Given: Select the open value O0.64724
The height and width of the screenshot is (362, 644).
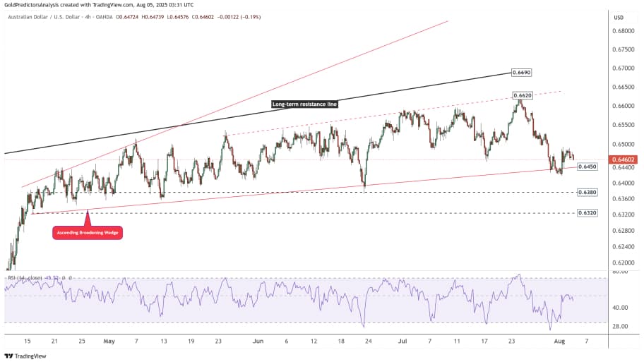Looking at the screenshot, I should click(127, 17).
